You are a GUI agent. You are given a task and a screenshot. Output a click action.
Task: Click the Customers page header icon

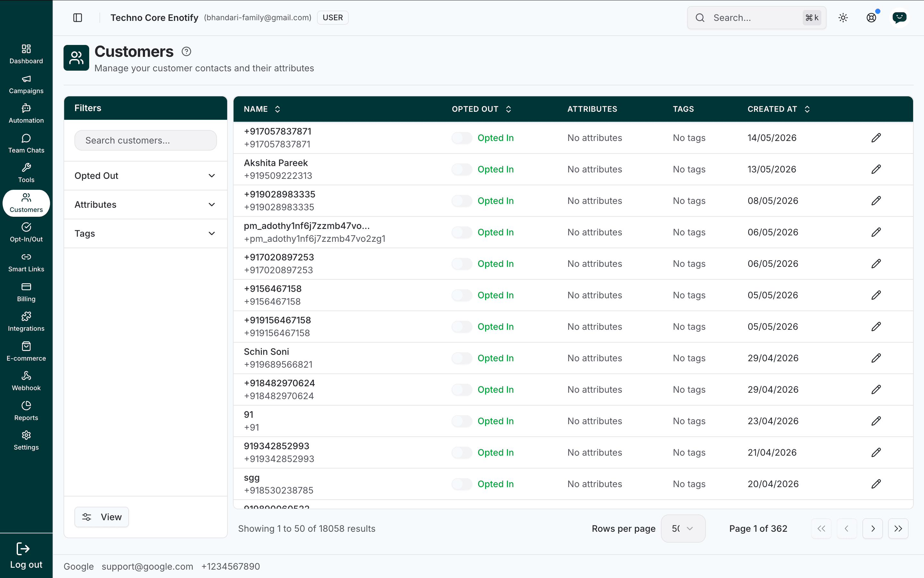pos(76,58)
